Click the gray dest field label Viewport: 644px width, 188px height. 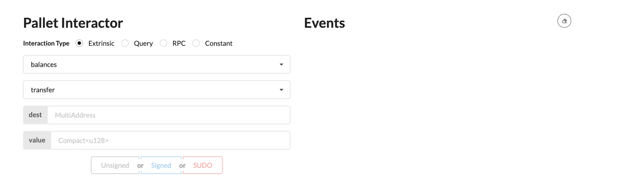pyautogui.click(x=35, y=115)
